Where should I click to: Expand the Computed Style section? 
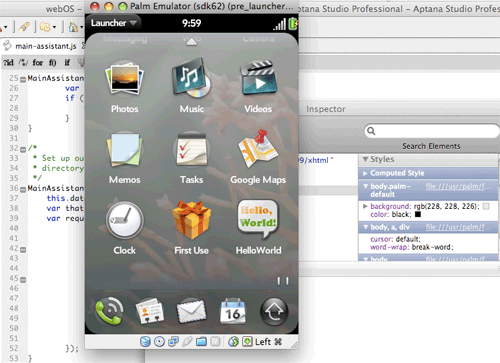click(x=365, y=173)
